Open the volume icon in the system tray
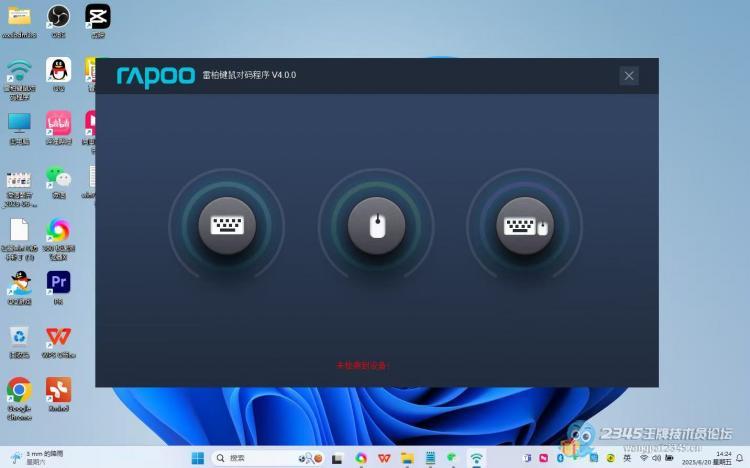 coord(656,458)
